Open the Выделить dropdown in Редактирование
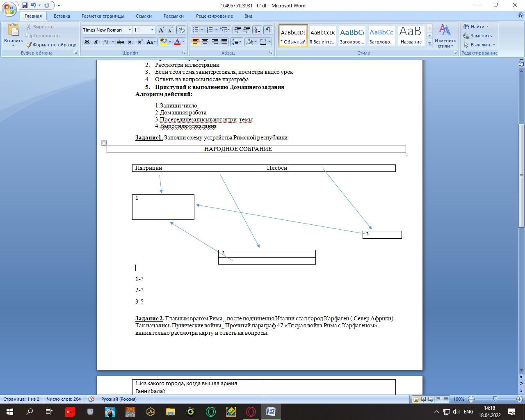The height and width of the screenshot is (420, 525). pos(479,45)
